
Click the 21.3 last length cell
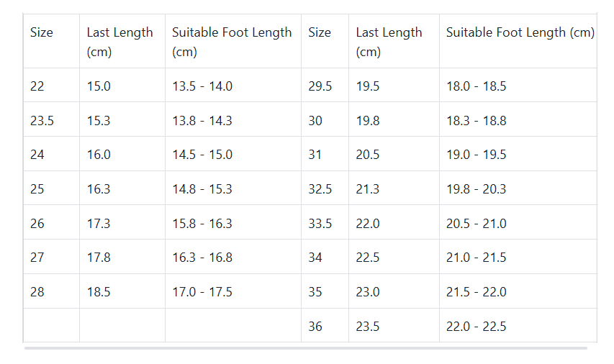click(x=368, y=189)
